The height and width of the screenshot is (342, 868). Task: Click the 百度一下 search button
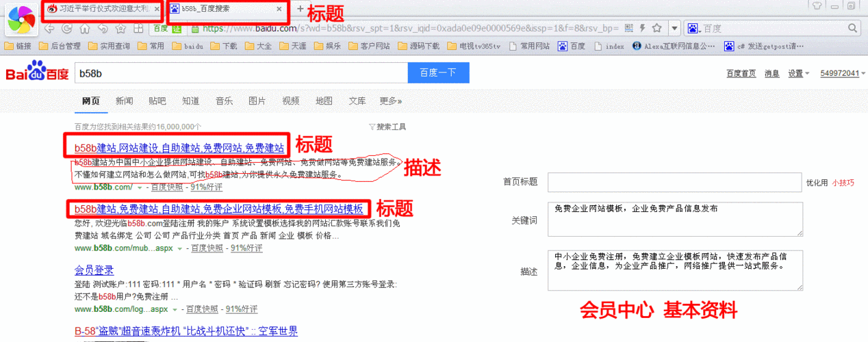(x=438, y=73)
